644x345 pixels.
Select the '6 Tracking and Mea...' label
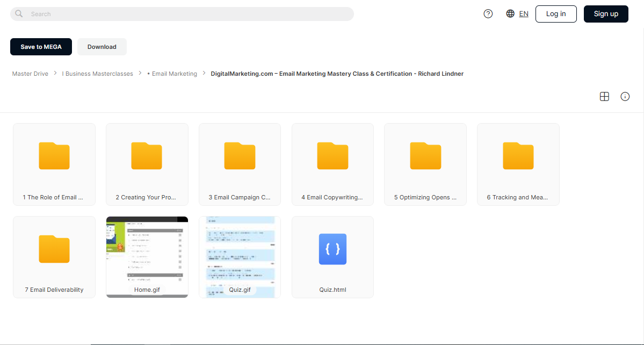[x=517, y=197]
